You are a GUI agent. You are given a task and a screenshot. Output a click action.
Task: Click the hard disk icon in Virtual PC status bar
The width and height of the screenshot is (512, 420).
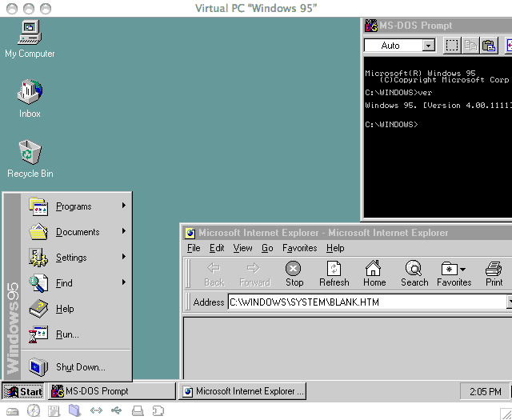point(13,411)
